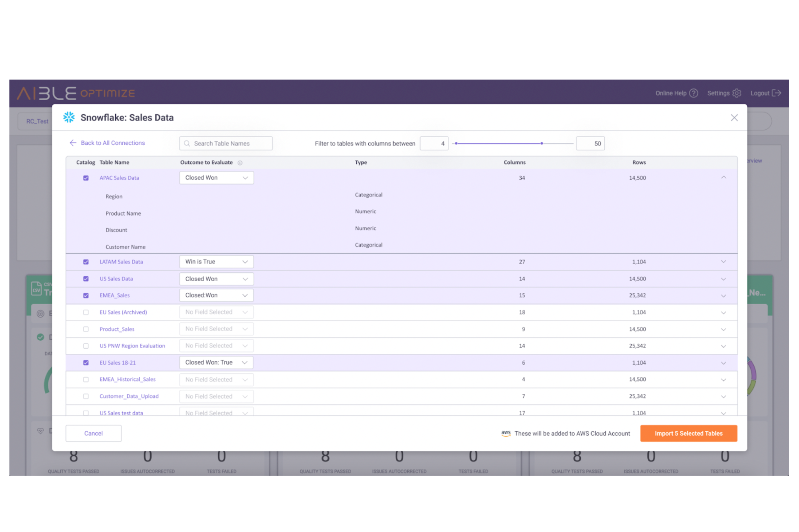Click the Online Help question icon
Image resolution: width=799 pixels, height=532 pixels.
click(x=694, y=93)
